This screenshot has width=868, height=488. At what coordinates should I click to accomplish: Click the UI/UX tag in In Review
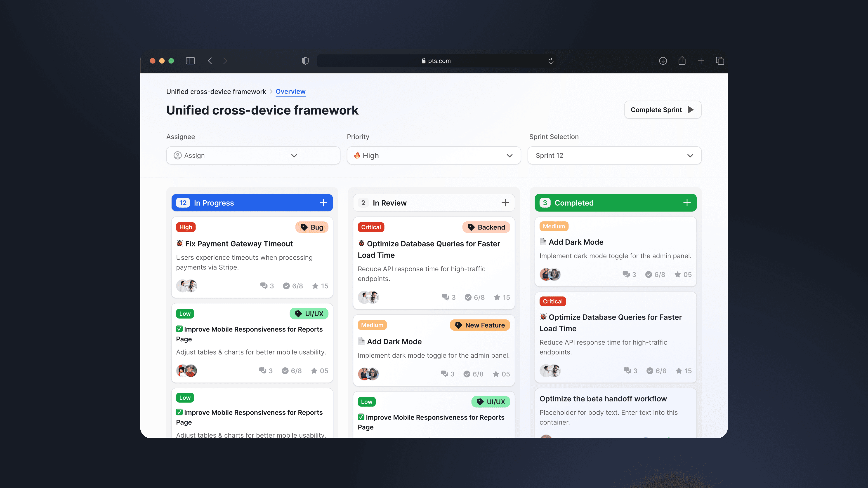click(x=490, y=402)
